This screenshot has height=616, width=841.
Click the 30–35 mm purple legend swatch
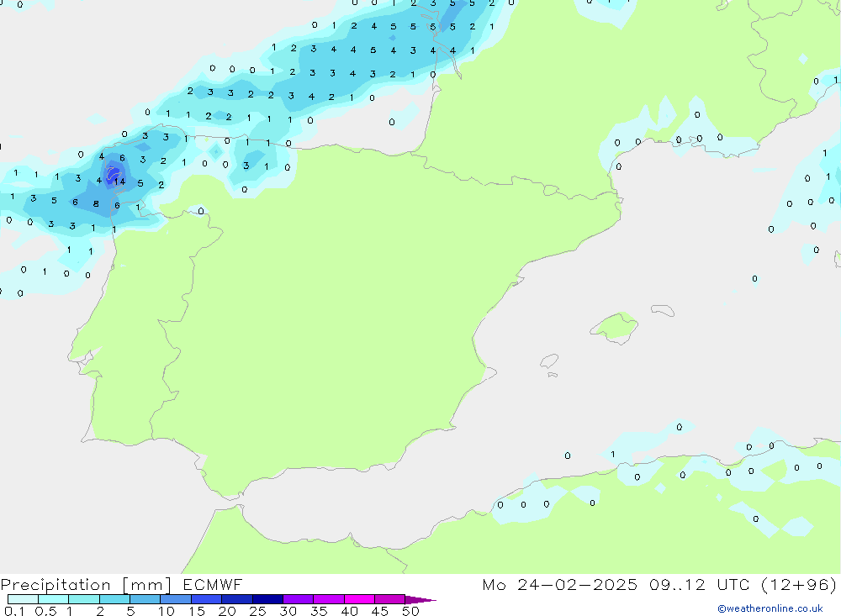point(299,599)
